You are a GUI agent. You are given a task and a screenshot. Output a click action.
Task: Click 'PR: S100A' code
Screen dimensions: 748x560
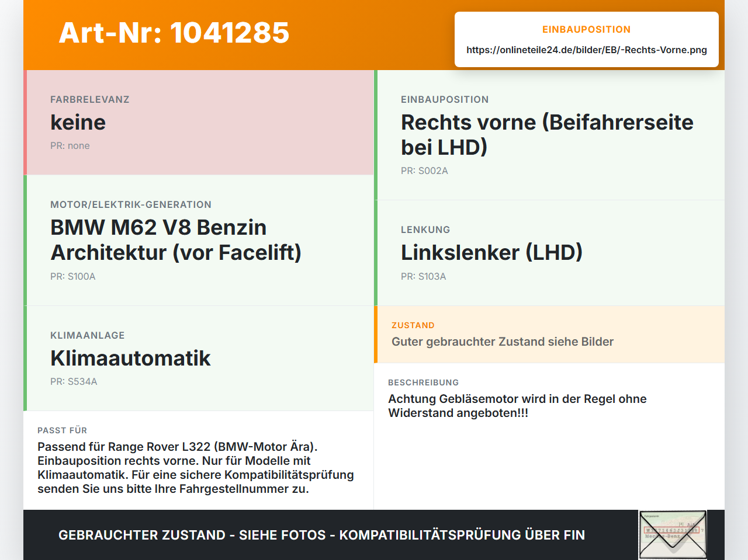click(x=73, y=276)
